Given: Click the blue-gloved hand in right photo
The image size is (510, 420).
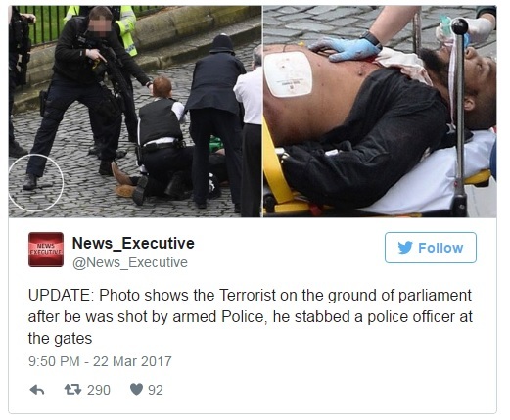Looking at the screenshot, I should pos(347,49).
